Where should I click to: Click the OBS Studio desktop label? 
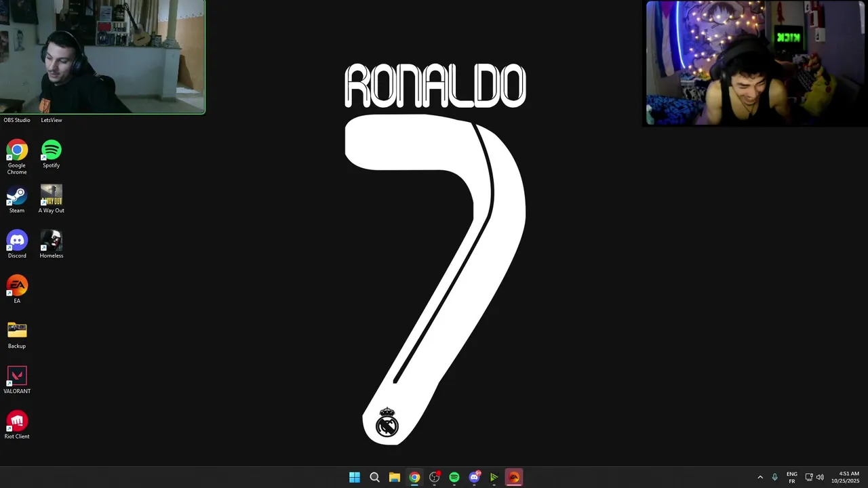(x=17, y=120)
